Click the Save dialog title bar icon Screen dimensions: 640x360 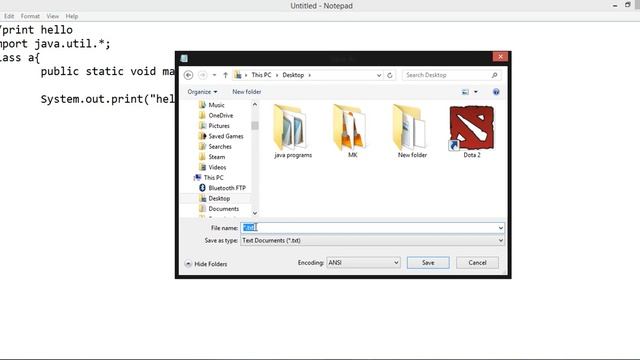pos(184,58)
